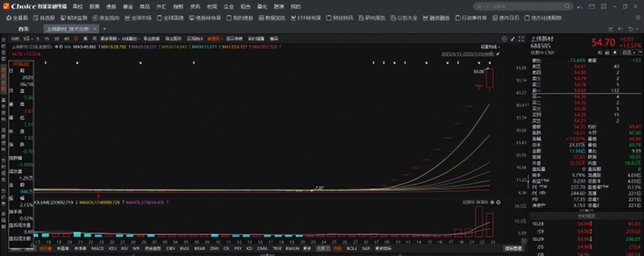Open the 基金 menu
Viewport: 644px width, 256px height.
click(128, 6)
